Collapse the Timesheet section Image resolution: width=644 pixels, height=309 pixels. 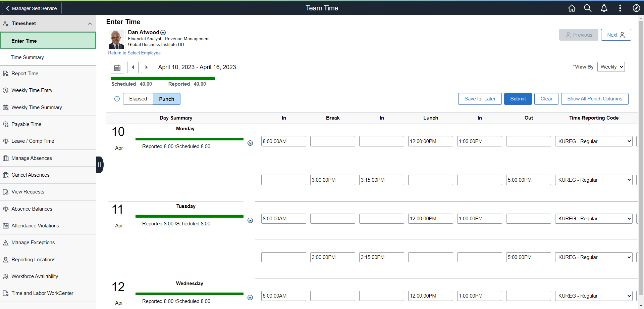click(90, 24)
